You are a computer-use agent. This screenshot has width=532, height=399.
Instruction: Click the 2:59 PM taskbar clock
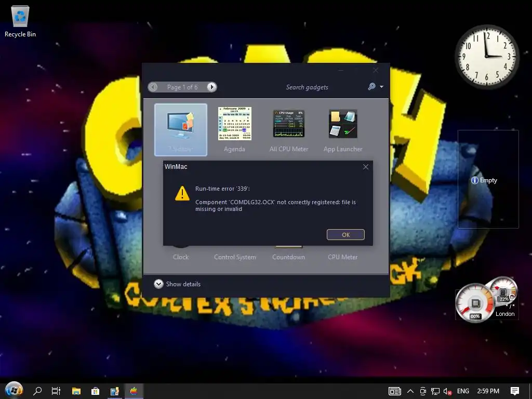click(x=488, y=391)
